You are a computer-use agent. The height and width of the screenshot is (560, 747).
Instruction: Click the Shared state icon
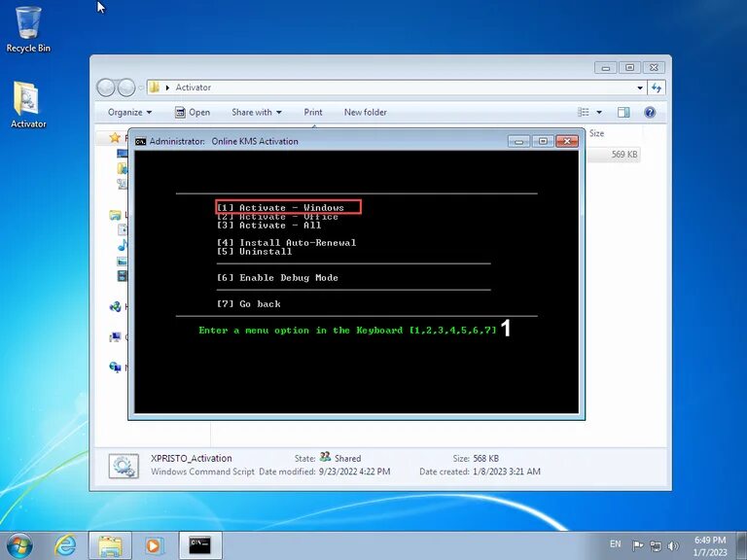(326, 457)
